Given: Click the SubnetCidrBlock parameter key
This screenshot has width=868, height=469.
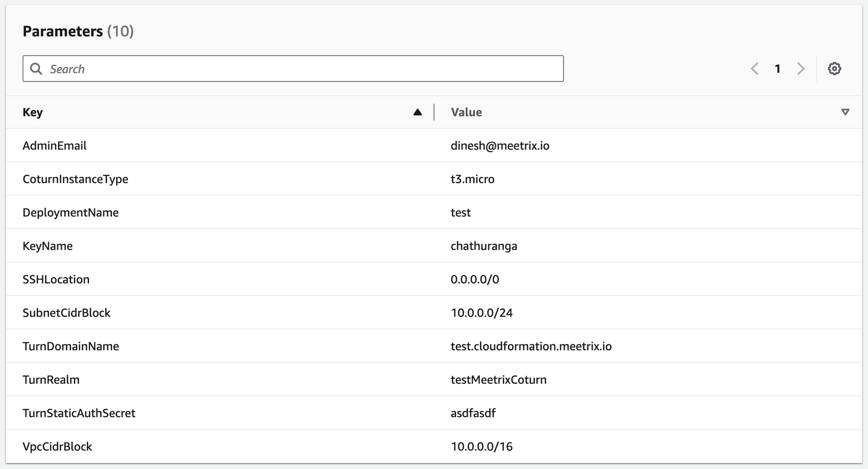Looking at the screenshot, I should [x=66, y=313].
